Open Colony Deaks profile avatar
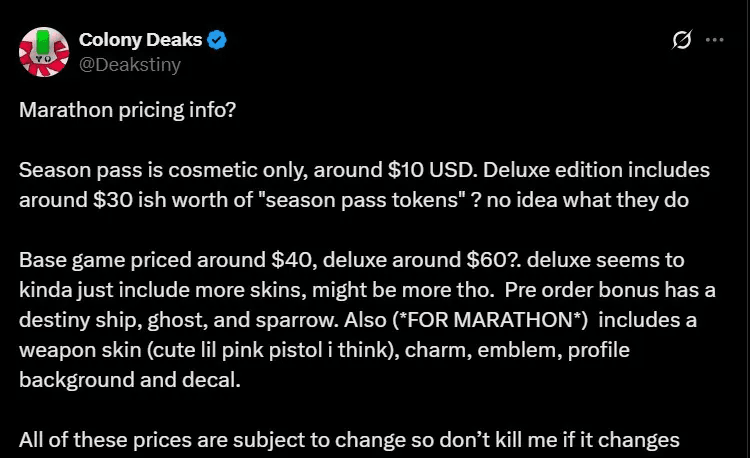 point(43,52)
